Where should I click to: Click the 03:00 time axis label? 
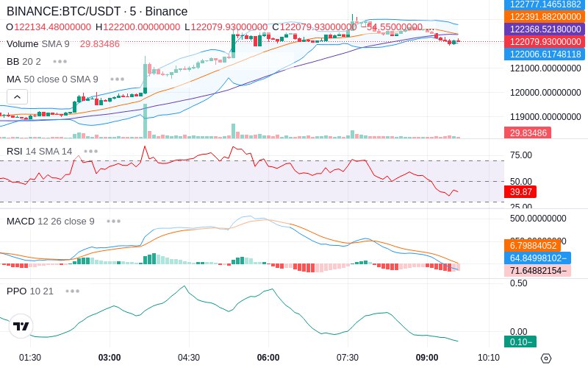pyautogui.click(x=110, y=358)
